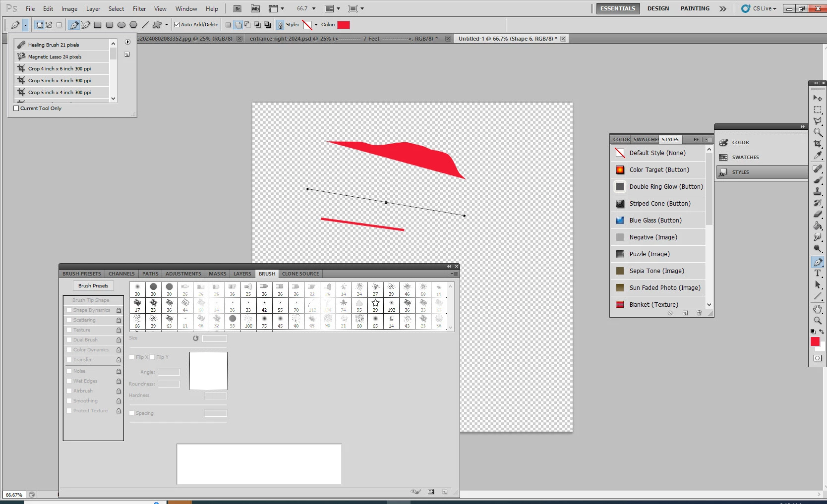Viewport: 827px width, 504px height.
Task: Choose Polygon shape tool in options bar
Action: pos(133,25)
